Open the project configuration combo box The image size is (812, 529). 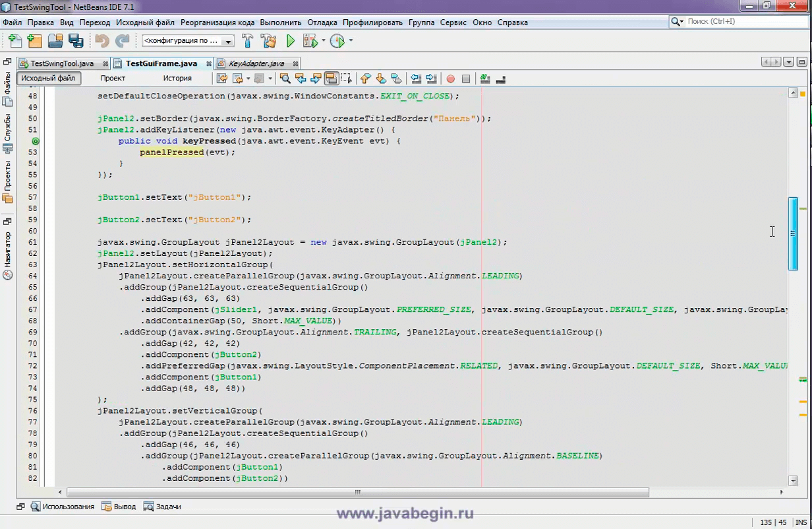188,41
